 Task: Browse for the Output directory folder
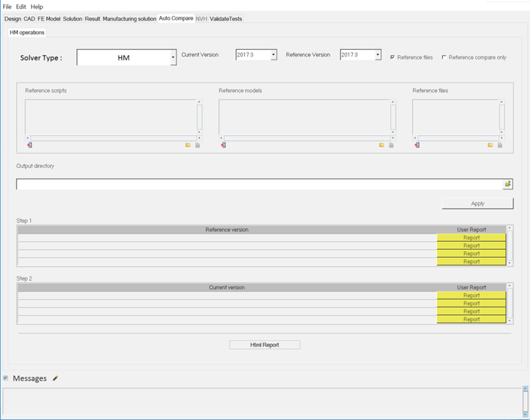507,184
